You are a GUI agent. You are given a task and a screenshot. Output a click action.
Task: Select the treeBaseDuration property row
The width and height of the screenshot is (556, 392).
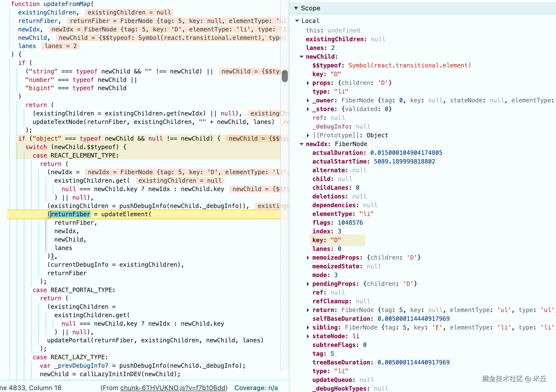pyautogui.click(x=381, y=362)
